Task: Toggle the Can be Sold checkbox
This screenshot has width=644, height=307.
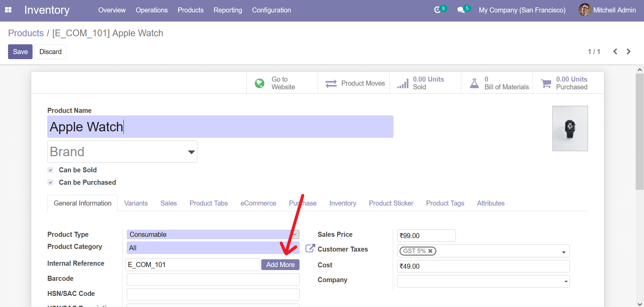Action: tap(50, 170)
